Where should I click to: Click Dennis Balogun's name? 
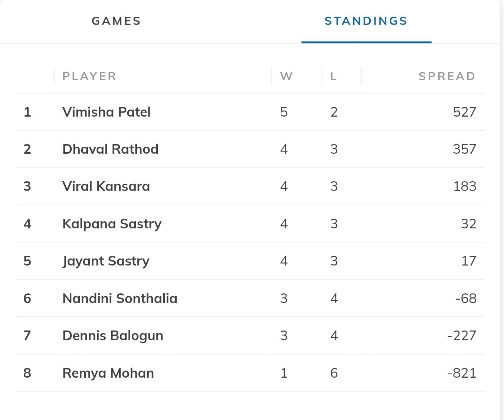113,335
